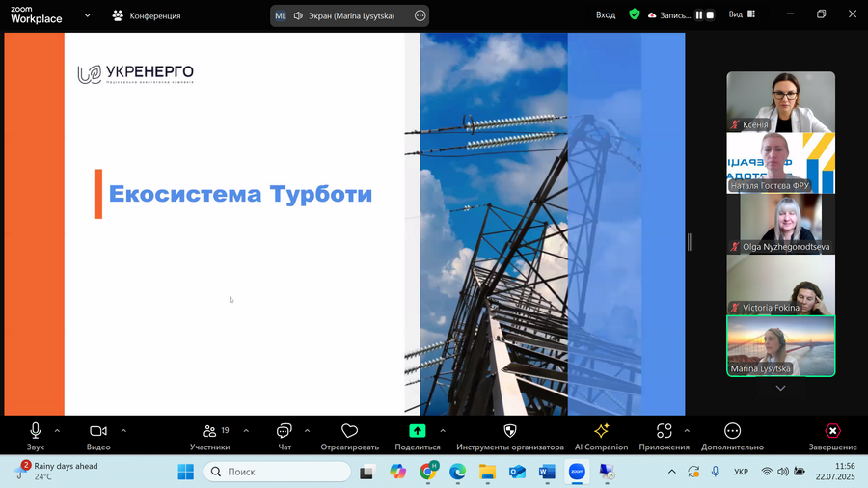Click the Завершение end meeting button

click(x=832, y=437)
